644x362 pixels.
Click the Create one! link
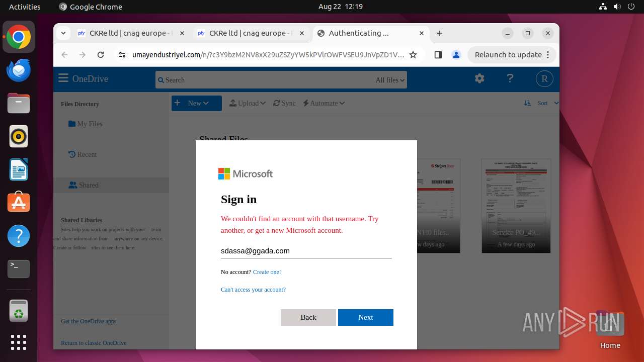click(x=267, y=272)
